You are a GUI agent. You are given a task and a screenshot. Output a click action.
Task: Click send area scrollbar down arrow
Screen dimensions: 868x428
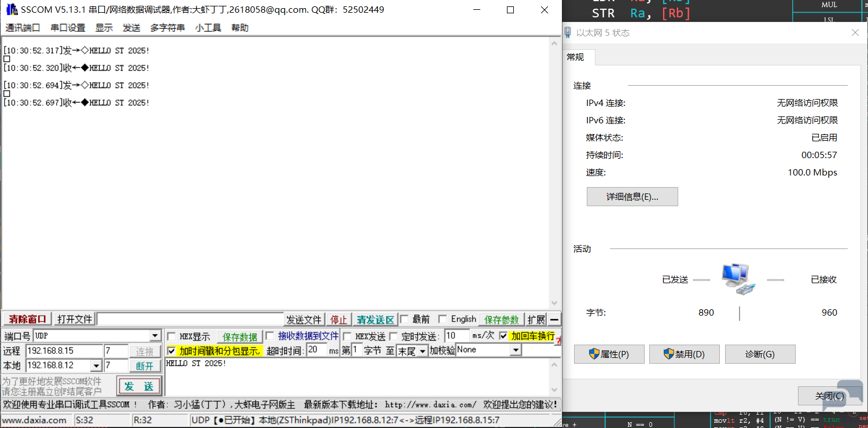(x=555, y=390)
